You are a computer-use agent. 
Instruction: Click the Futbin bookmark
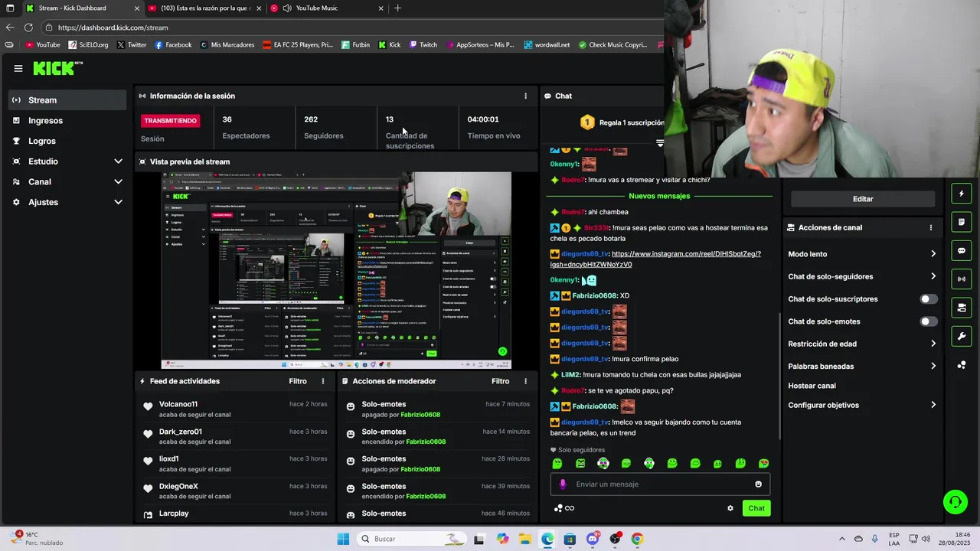(x=355, y=45)
